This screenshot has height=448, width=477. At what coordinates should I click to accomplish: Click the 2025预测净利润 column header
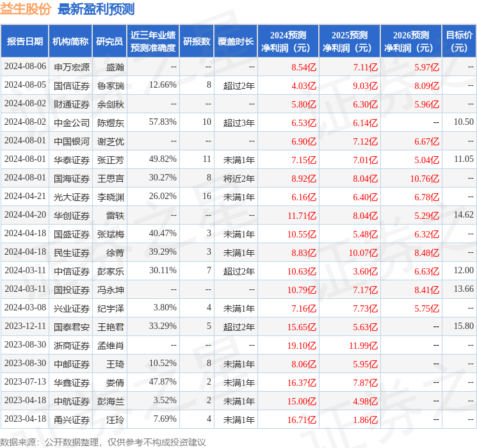click(x=350, y=42)
